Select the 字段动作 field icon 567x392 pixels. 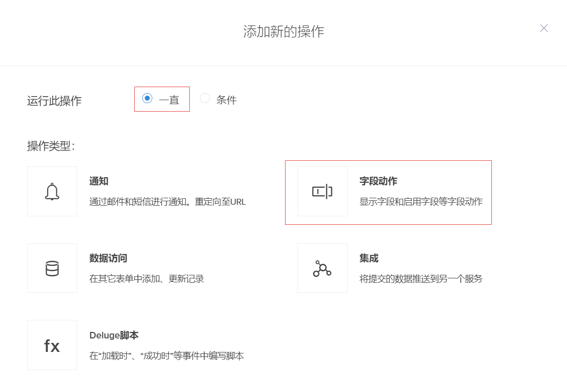(x=322, y=191)
